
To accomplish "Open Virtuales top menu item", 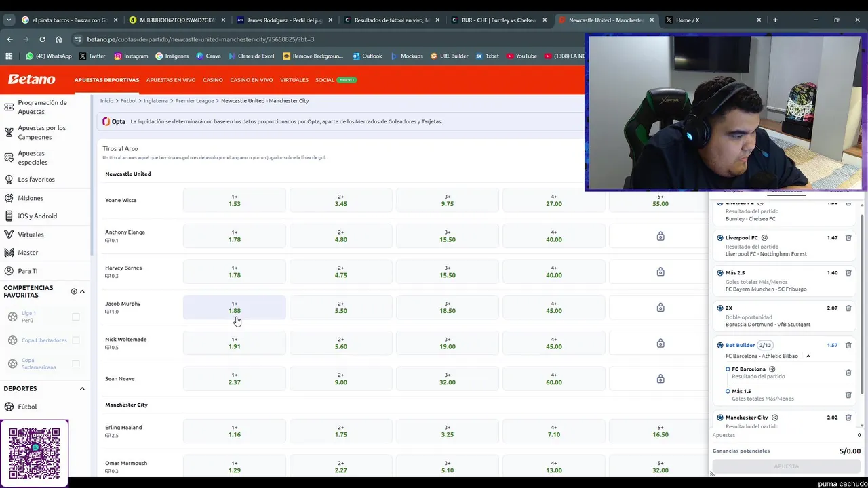I will coord(294,80).
